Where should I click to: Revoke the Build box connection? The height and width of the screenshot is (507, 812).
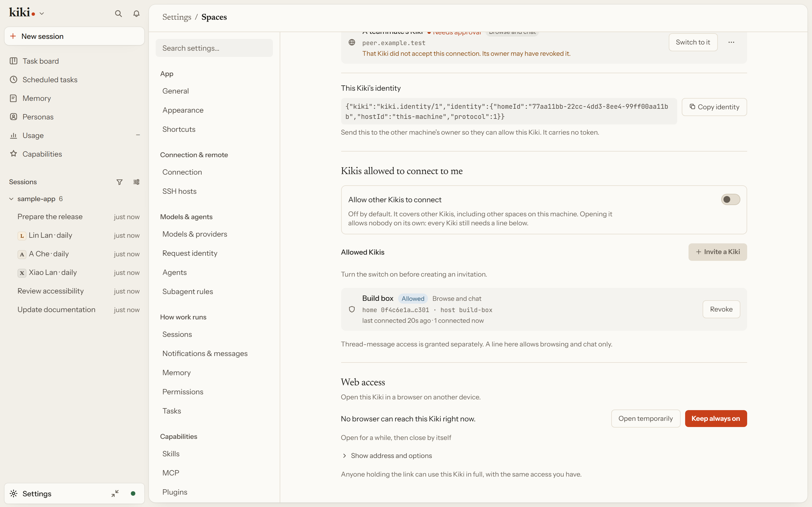pyautogui.click(x=721, y=309)
